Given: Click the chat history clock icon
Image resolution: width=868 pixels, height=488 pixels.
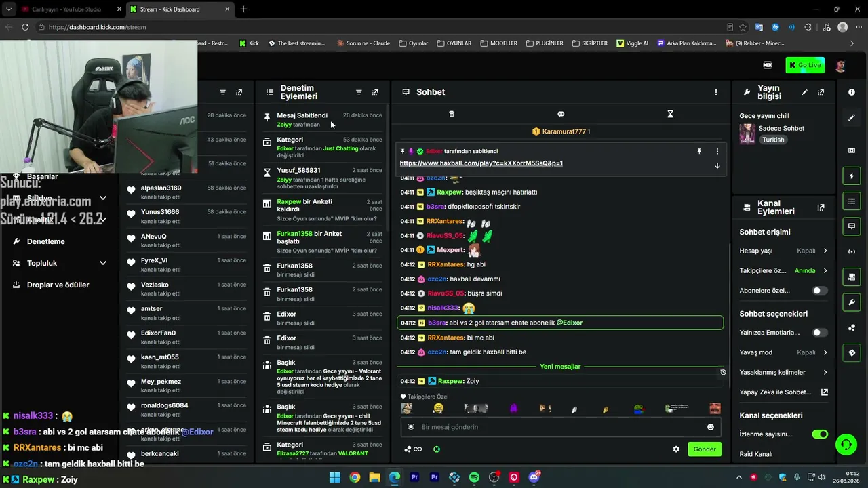Looking at the screenshot, I should click(723, 372).
